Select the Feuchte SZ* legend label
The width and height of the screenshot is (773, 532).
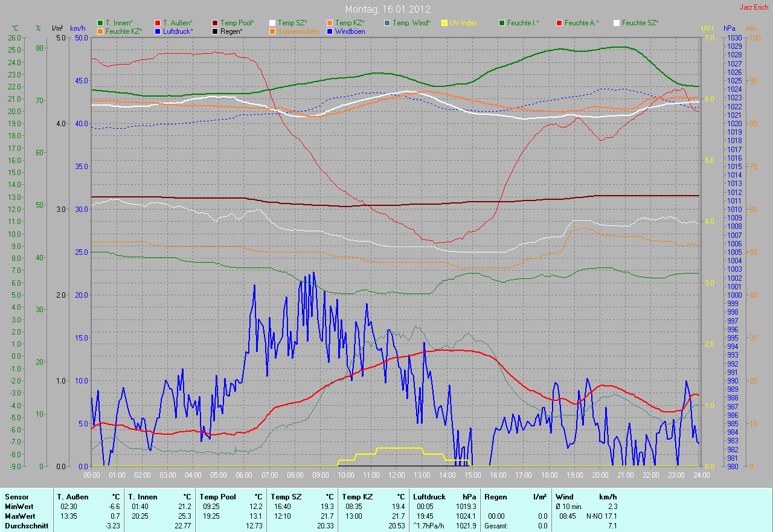point(640,23)
